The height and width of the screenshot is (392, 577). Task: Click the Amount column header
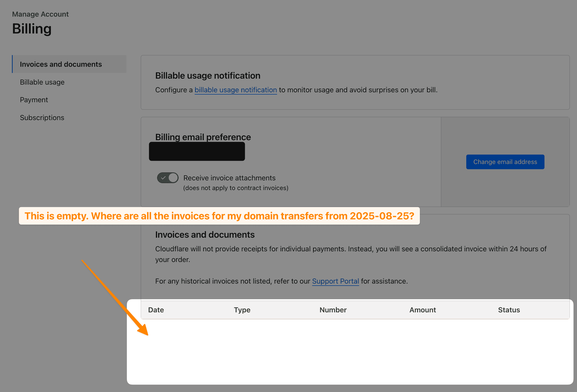pyautogui.click(x=423, y=310)
